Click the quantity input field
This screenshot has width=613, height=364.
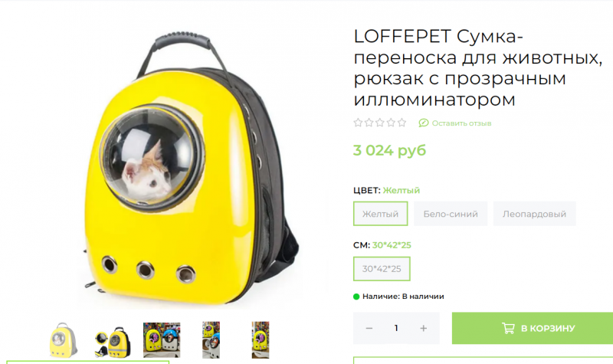coord(396,328)
